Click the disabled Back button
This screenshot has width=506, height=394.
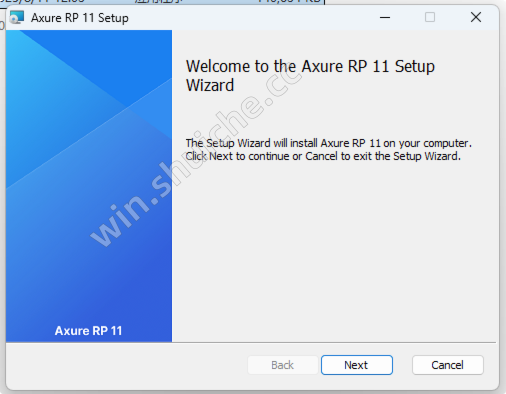coord(282,365)
